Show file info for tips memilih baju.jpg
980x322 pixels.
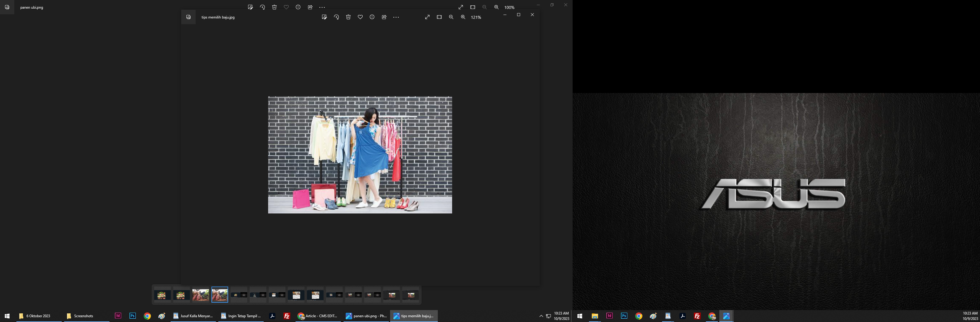pos(372,17)
